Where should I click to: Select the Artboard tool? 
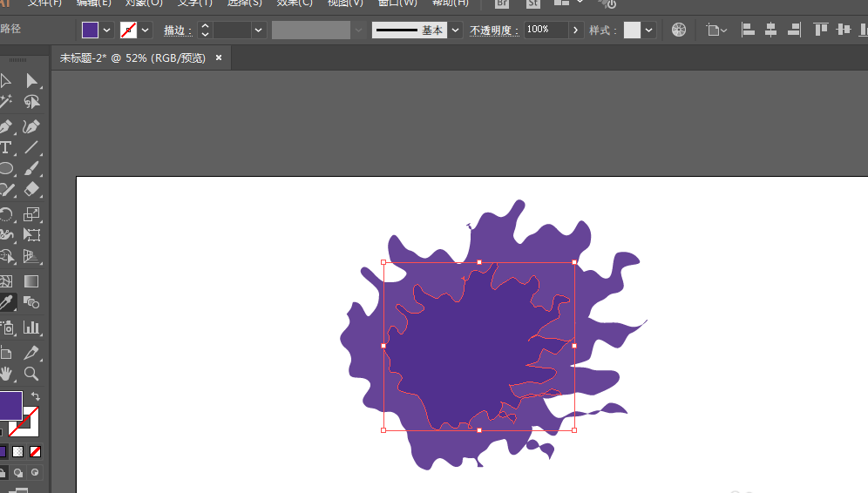click(x=5, y=353)
